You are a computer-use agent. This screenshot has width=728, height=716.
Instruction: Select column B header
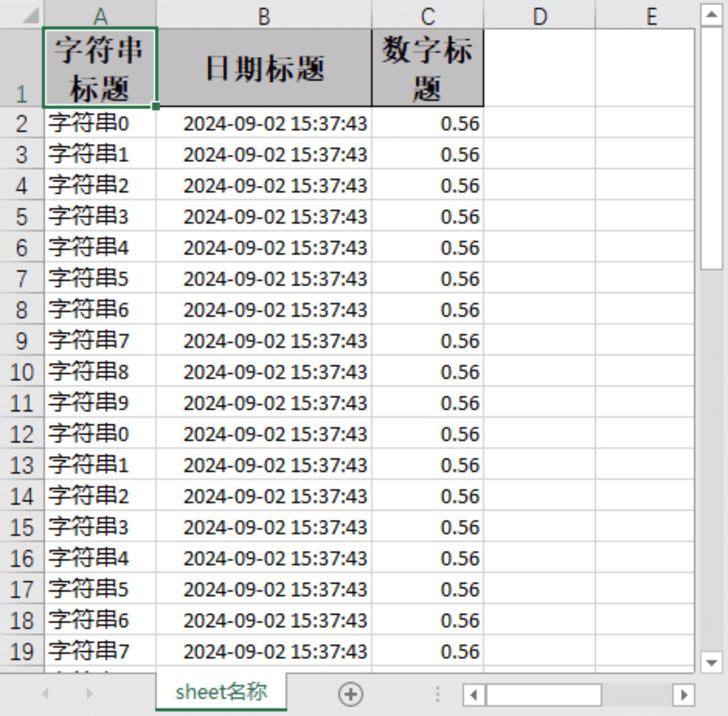point(264,16)
